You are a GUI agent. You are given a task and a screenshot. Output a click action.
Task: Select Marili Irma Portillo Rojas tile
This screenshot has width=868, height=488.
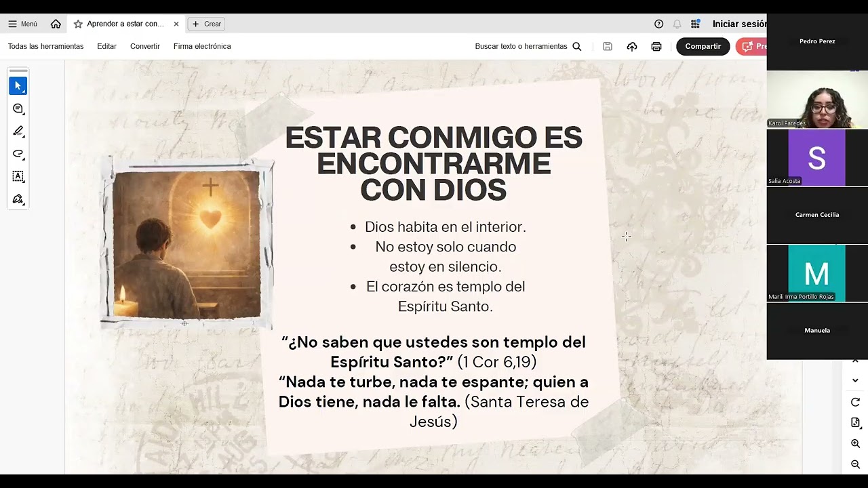coord(817,273)
